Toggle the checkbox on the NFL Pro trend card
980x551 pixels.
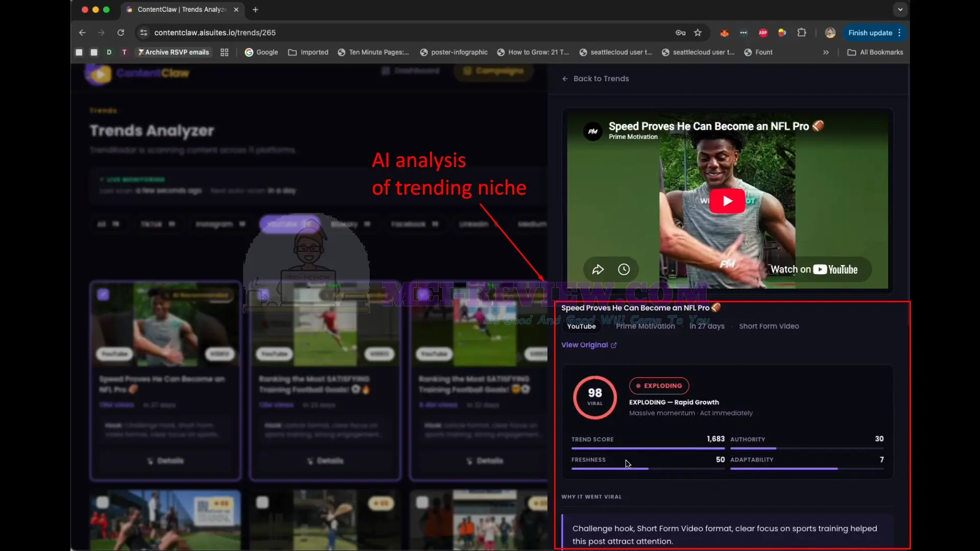(x=103, y=295)
